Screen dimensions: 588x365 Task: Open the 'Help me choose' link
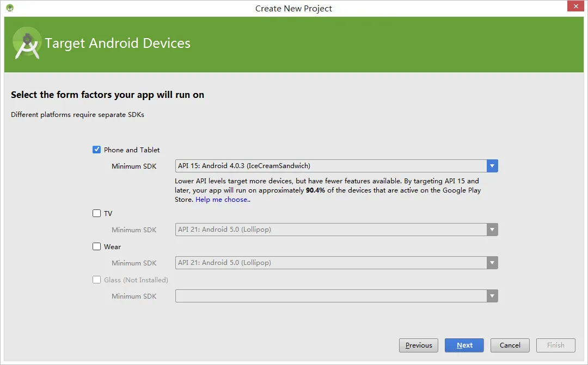[222, 200]
